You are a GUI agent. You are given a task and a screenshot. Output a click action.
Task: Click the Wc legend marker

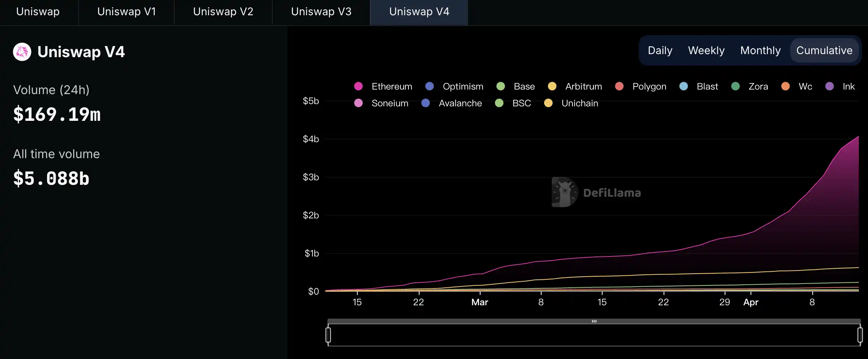pos(786,87)
